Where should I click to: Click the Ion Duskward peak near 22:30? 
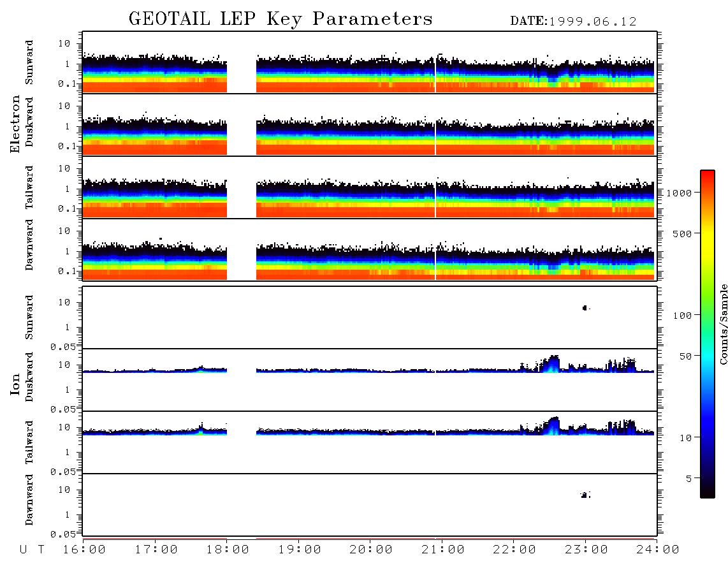pos(553,363)
